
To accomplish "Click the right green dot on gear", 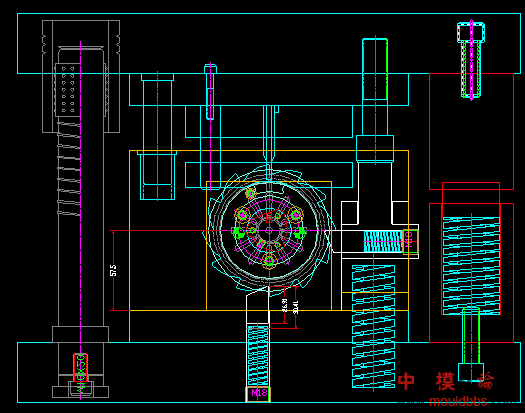I will pos(300,232).
